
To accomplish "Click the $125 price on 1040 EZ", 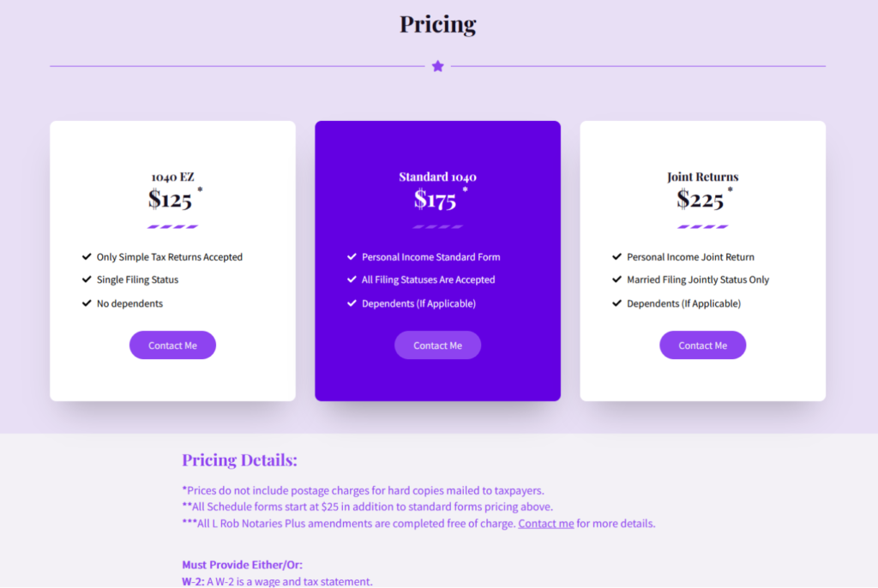I will tap(170, 199).
